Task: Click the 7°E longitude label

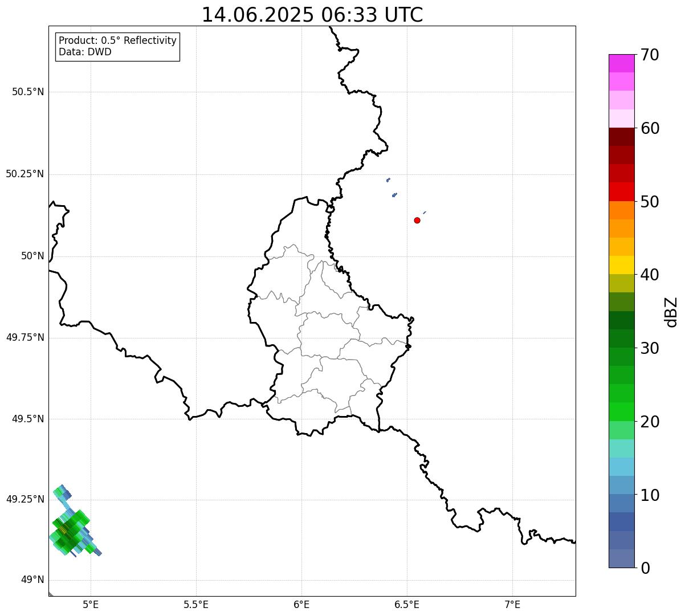Action: pos(512,605)
